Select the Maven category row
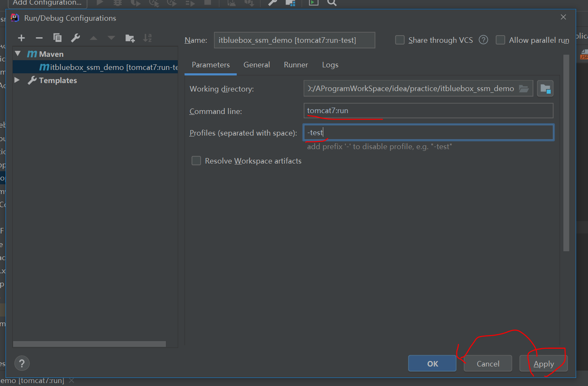The width and height of the screenshot is (588, 386). coord(95,54)
